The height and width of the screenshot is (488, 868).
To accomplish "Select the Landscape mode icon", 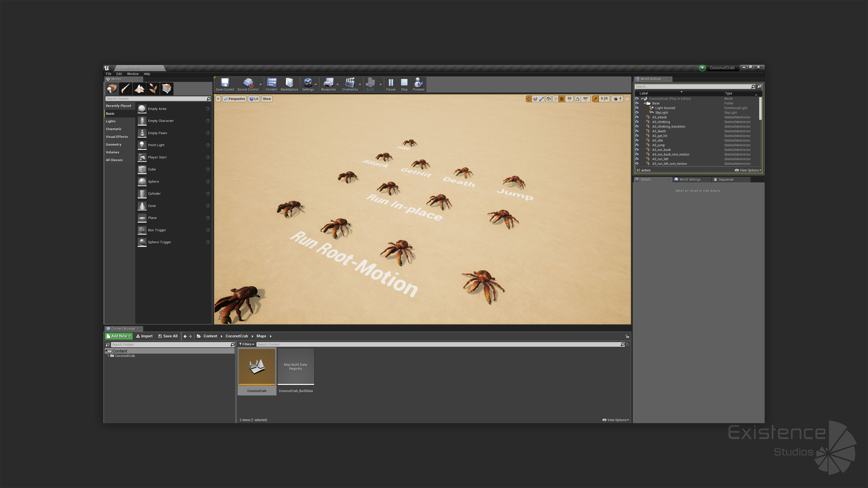I will 139,89.
